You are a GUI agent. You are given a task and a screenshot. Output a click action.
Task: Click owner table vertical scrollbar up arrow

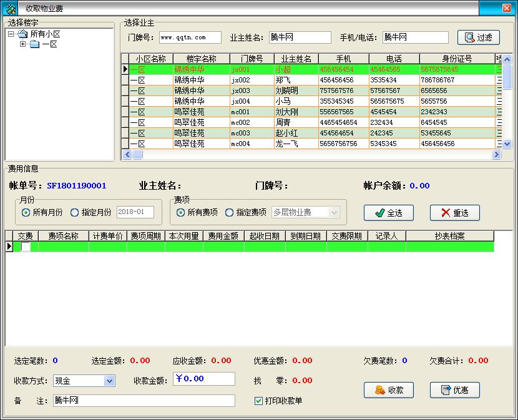[507, 59]
